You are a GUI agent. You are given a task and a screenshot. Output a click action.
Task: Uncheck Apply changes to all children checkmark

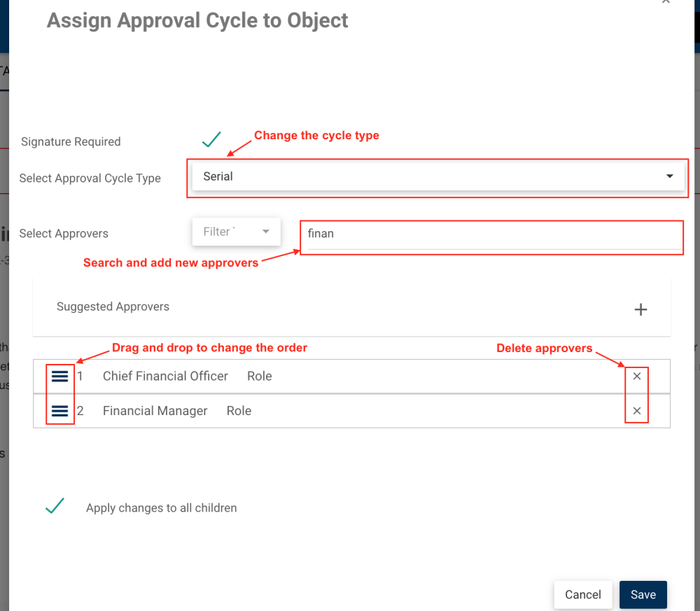point(55,507)
